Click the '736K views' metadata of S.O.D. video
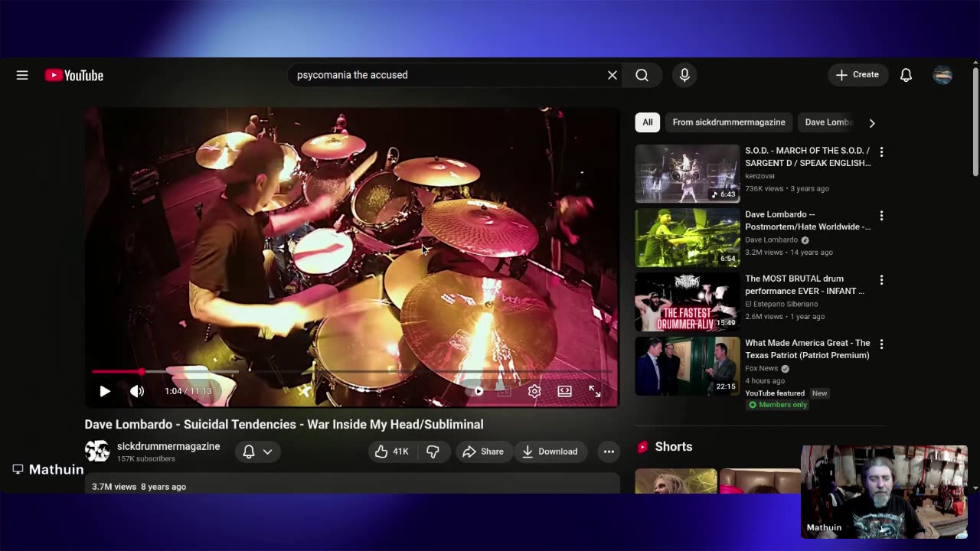 point(764,188)
